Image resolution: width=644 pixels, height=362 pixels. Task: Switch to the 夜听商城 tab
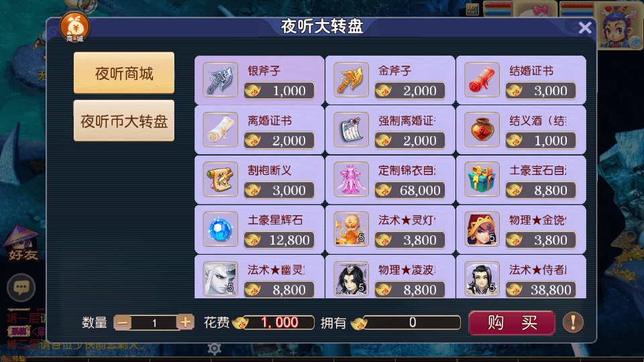(124, 73)
